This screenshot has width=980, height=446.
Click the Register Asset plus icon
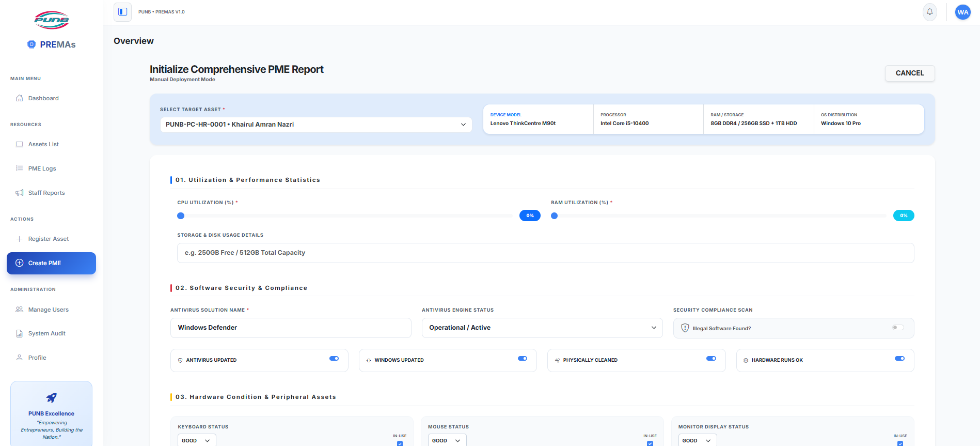[x=20, y=239]
